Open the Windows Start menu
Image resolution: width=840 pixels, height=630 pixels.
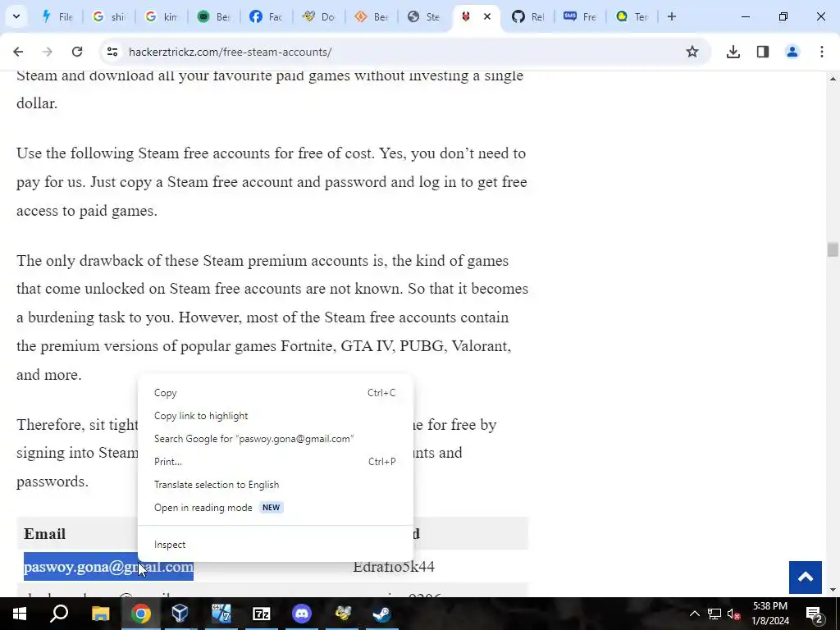pyautogui.click(x=20, y=614)
